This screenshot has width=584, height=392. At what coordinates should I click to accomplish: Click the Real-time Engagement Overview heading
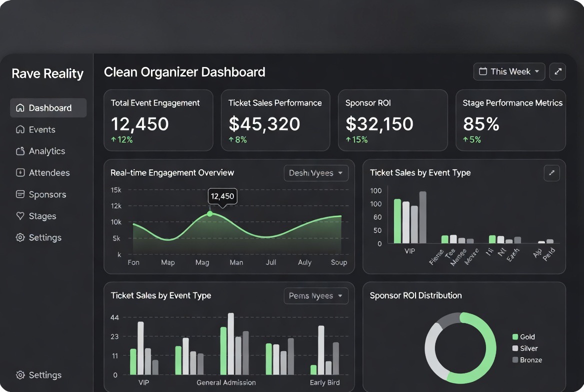click(172, 172)
